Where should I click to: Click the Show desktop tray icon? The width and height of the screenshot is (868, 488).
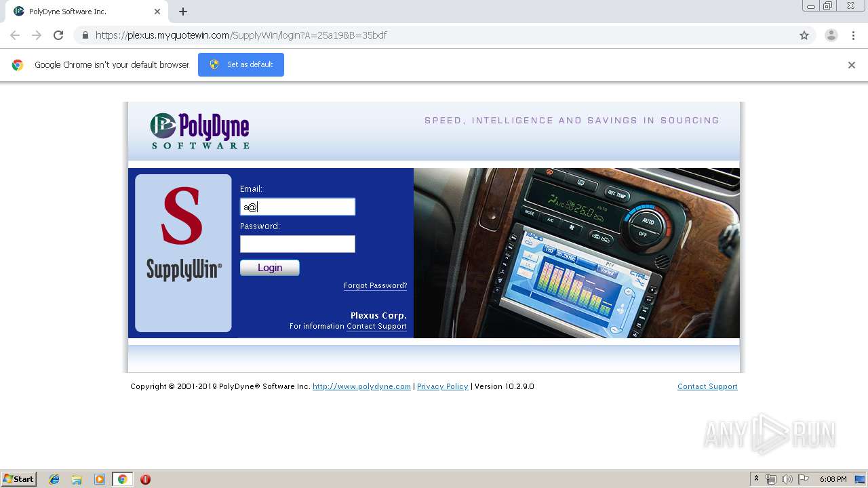tap(859, 479)
